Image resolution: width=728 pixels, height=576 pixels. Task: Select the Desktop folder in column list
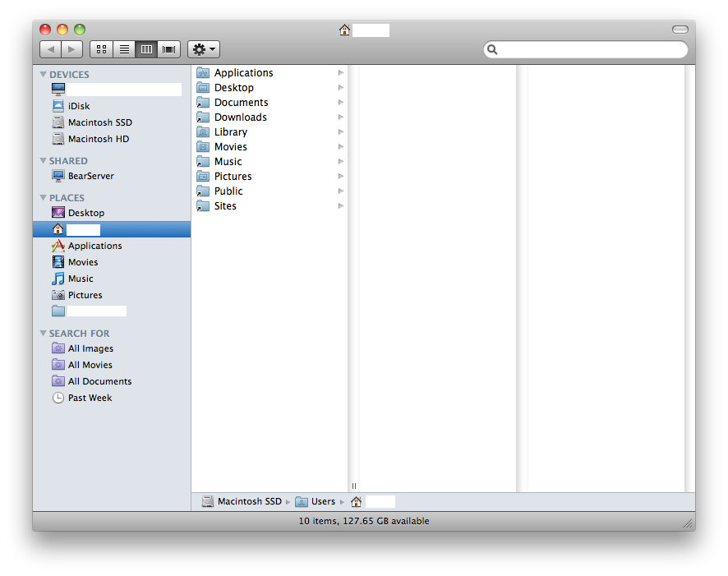pyautogui.click(x=270, y=88)
